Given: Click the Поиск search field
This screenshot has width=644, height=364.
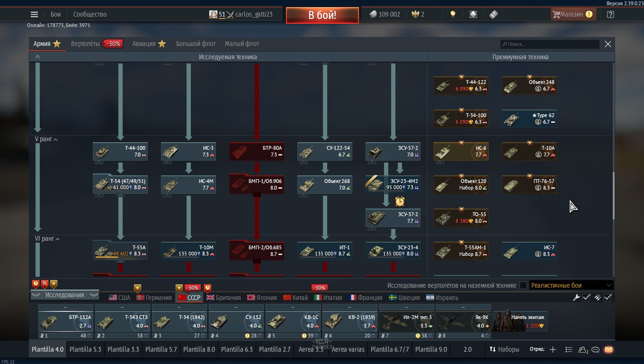Looking at the screenshot, I should (550, 44).
